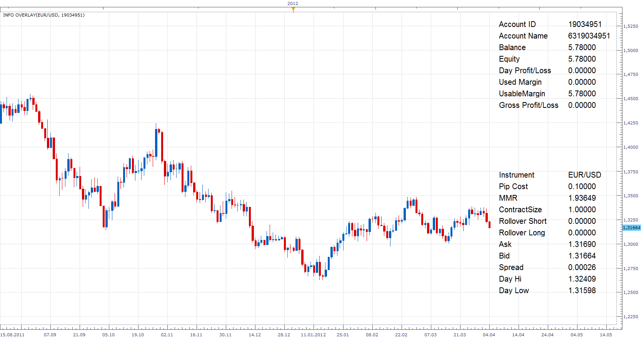Click the 1,3500 price axis label
This screenshot has height=339, width=644.
[631, 196]
